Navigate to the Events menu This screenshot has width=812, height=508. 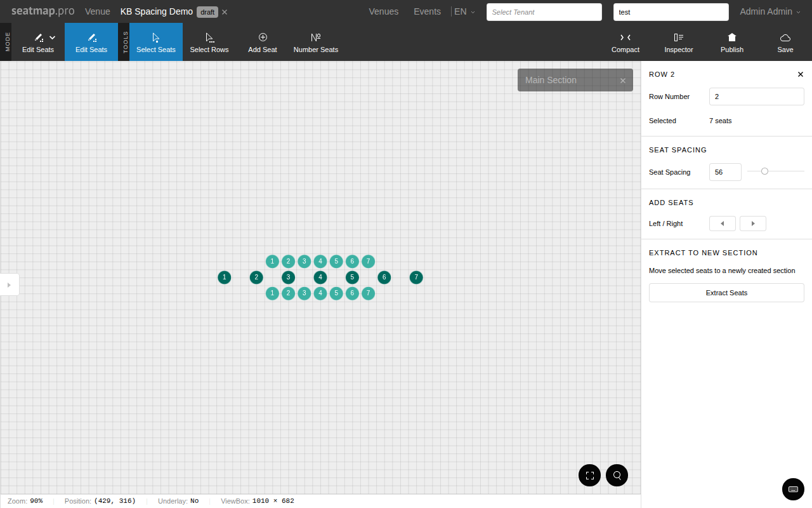[x=427, y=11]
